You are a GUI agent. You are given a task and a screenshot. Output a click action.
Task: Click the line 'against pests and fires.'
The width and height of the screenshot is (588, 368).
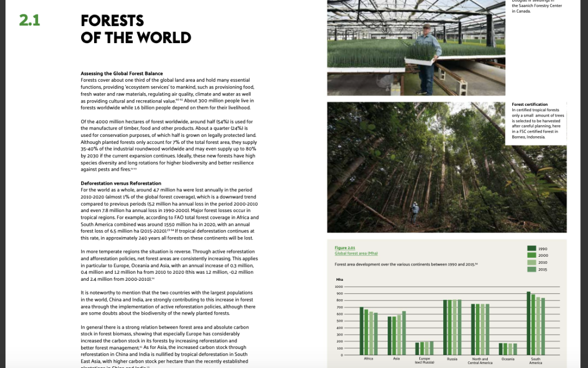pos(109,170)
